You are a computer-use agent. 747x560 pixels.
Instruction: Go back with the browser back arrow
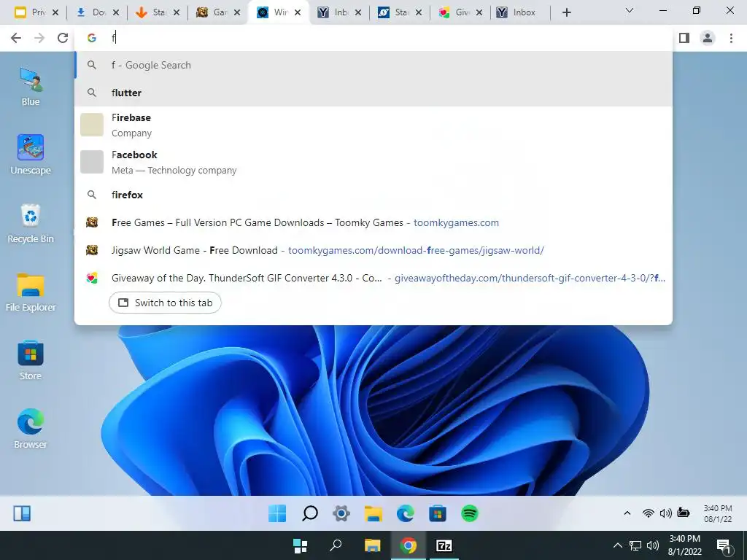16,38
